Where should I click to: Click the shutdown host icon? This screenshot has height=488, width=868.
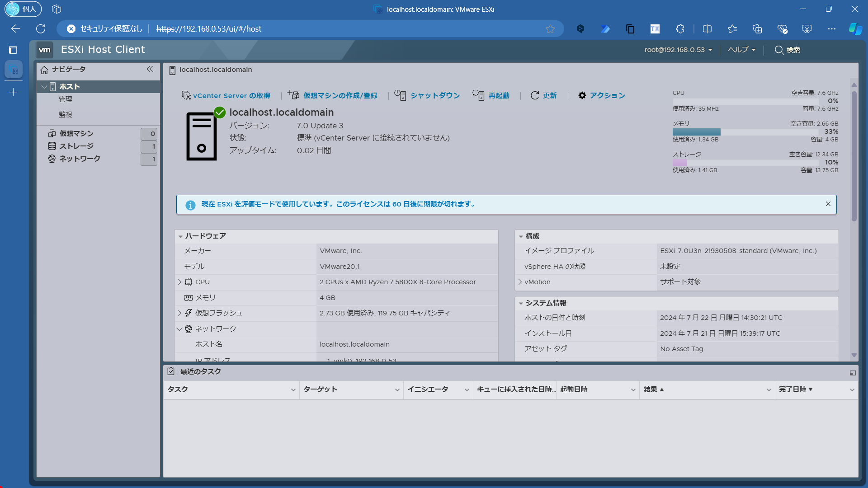coord(400,95)
